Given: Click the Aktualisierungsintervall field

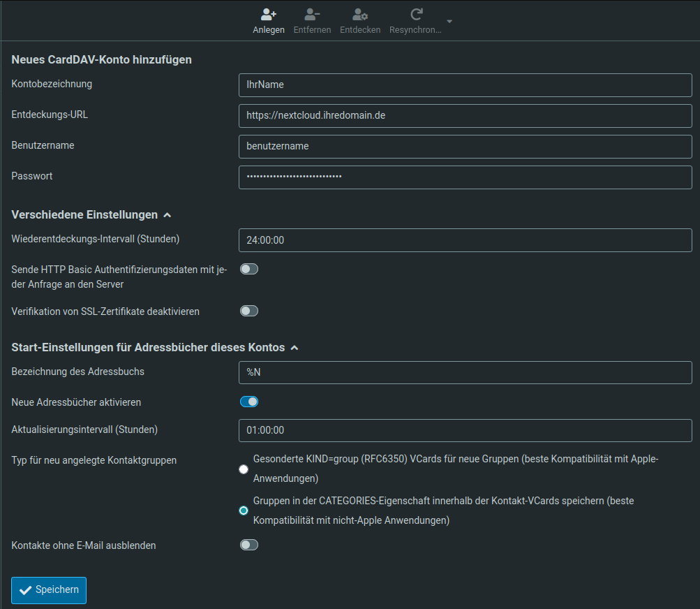Looking at the screenshot, I should pos(465,430).
